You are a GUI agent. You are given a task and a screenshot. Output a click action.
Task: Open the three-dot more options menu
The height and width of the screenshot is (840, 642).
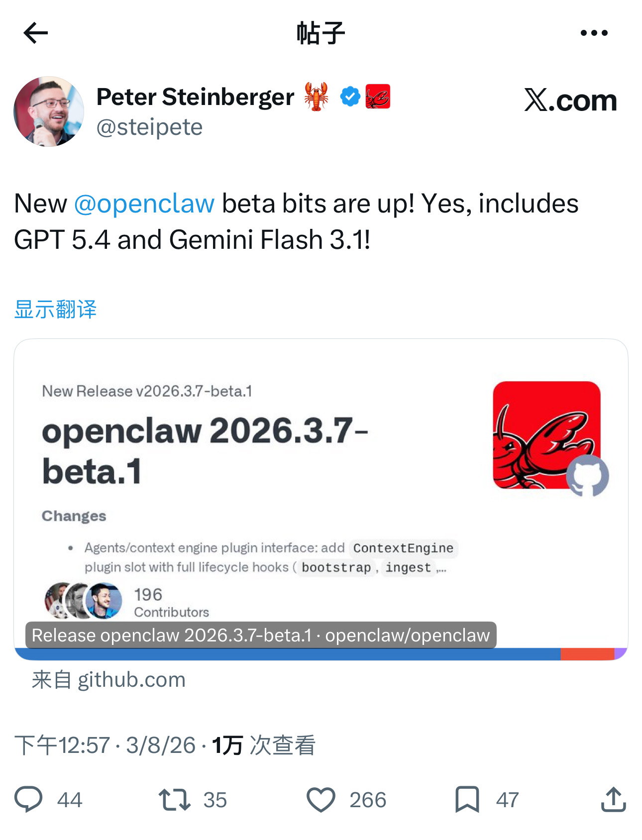(594, 33)
